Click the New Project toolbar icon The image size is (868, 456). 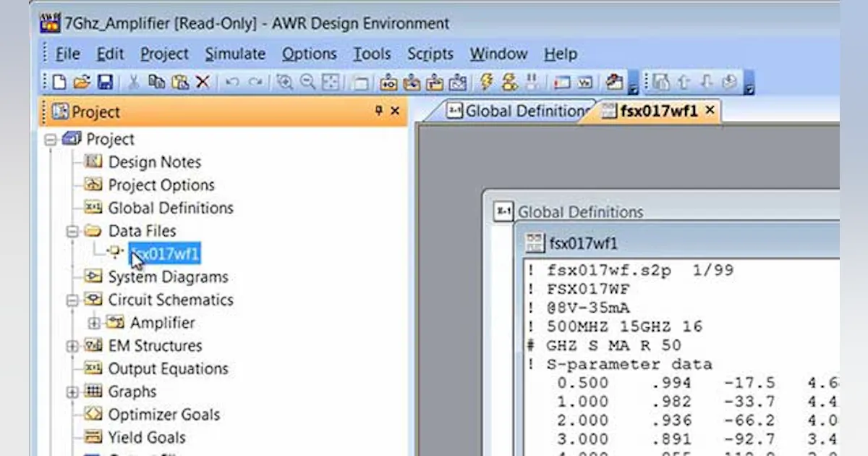click(x=59, y=83)
